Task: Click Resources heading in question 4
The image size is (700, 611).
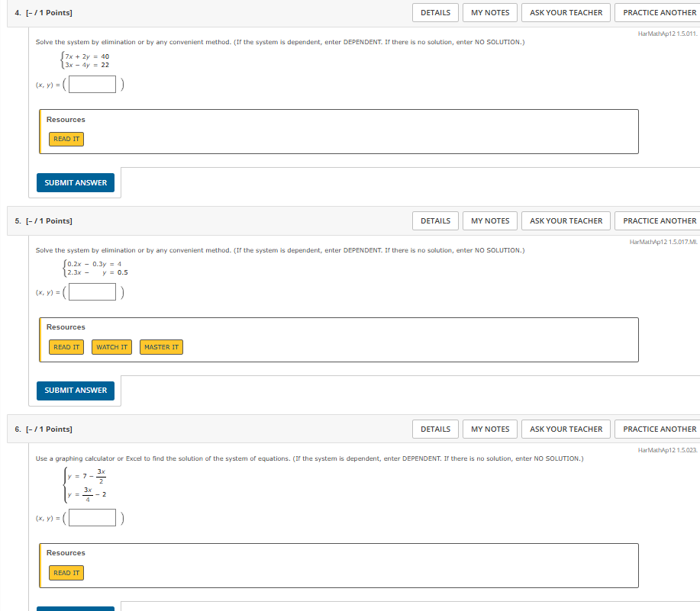Action: click(x=66, y=120)
